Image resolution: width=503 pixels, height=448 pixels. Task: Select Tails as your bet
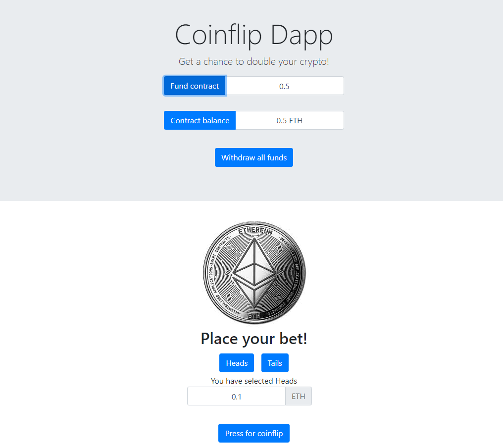click(x=275, y=363)
